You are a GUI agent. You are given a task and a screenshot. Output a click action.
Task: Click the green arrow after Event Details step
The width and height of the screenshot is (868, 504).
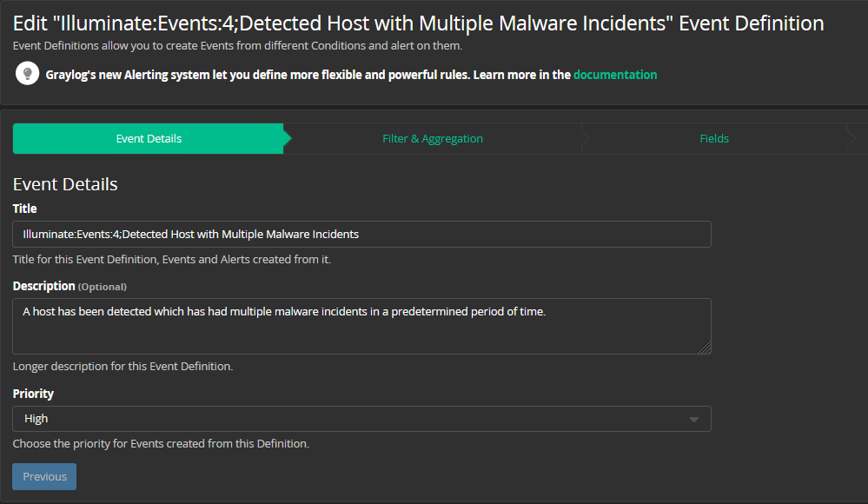pos(288,138)
